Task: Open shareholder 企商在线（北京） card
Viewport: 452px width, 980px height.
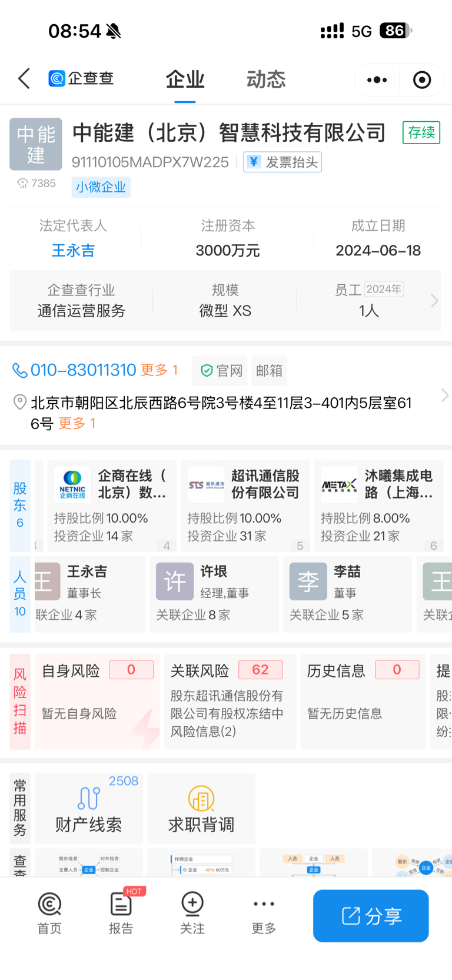Action: pos(112,506)
